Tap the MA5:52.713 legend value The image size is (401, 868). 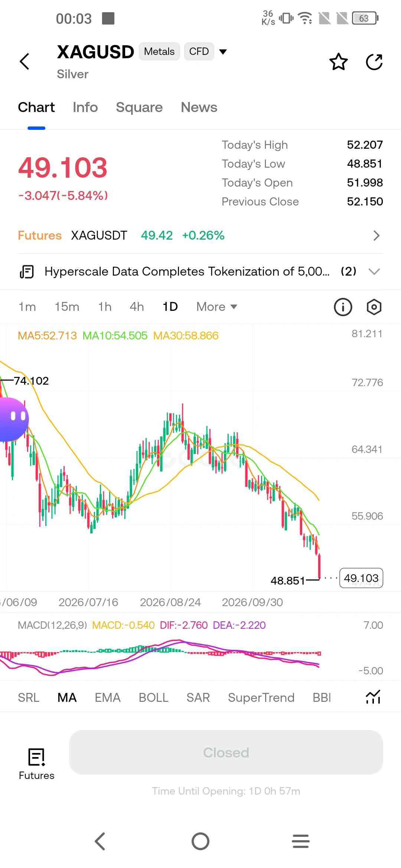(47, 336)
